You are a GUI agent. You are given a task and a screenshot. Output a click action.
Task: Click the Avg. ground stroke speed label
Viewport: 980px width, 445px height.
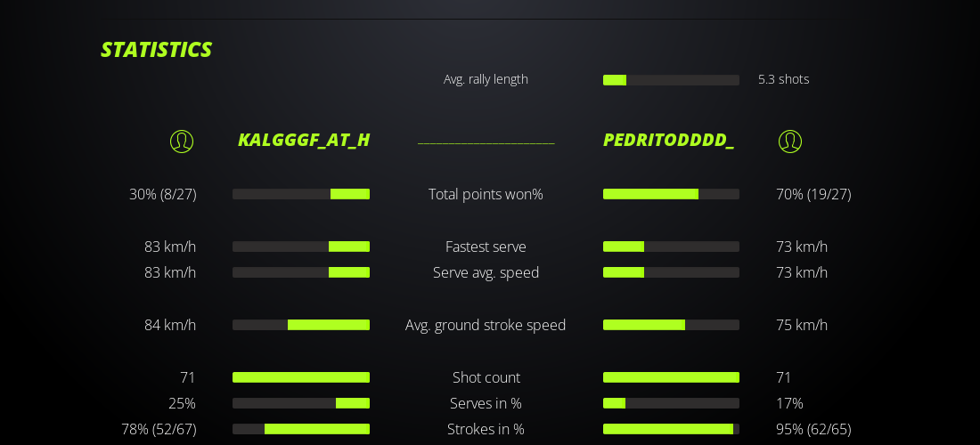(x=486, y=325)
